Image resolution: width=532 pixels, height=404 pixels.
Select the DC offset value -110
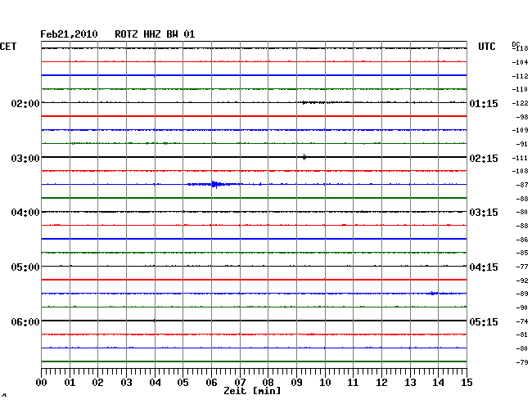[520, 89]
